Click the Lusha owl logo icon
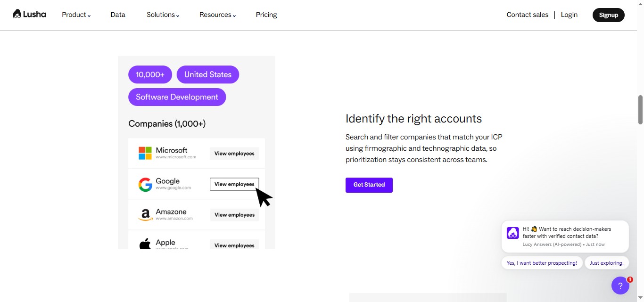The height and width of the screenshot is (302, 644). (17, 14)
